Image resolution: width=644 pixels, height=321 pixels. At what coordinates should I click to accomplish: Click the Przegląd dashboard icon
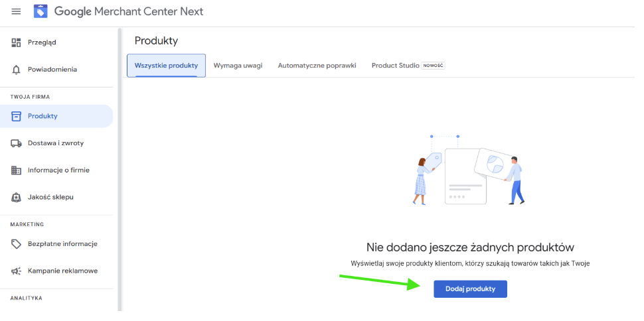click(16, 42)
